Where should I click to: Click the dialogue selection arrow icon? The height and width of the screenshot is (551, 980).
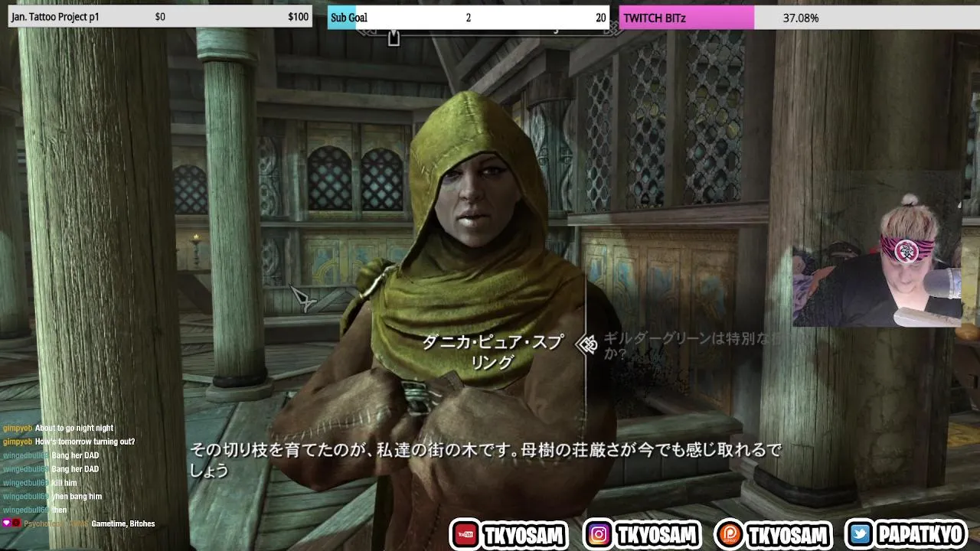pos(587,345)
